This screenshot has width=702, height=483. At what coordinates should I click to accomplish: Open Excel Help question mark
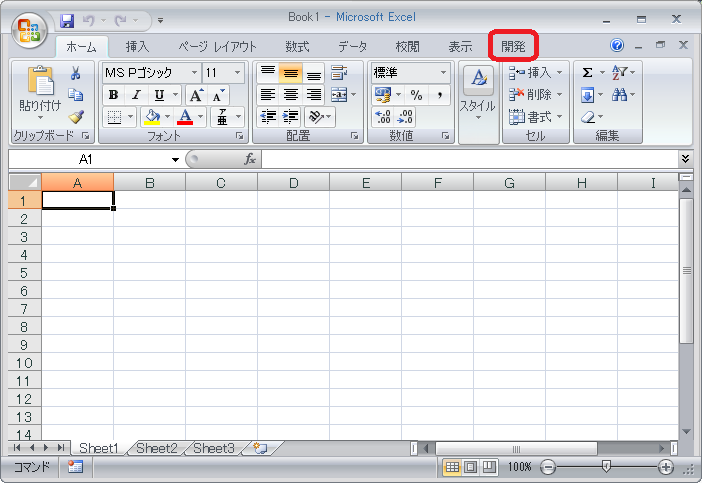(617, 45)
